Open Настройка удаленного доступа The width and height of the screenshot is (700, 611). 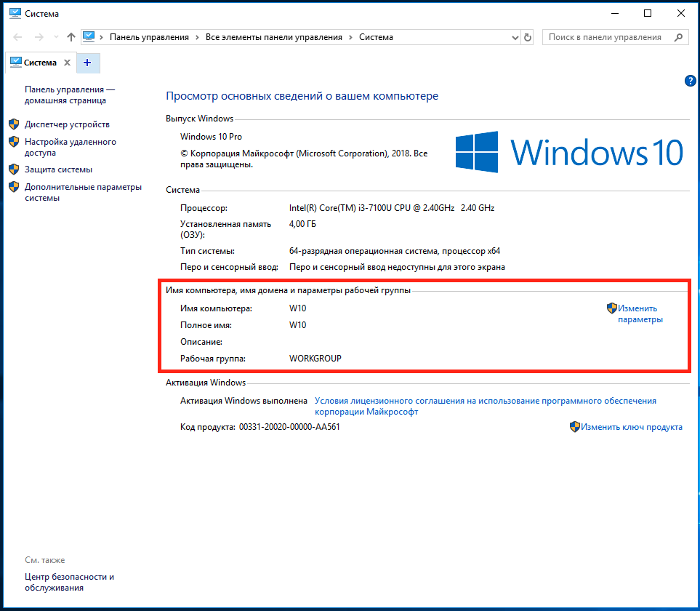[70, 148]
